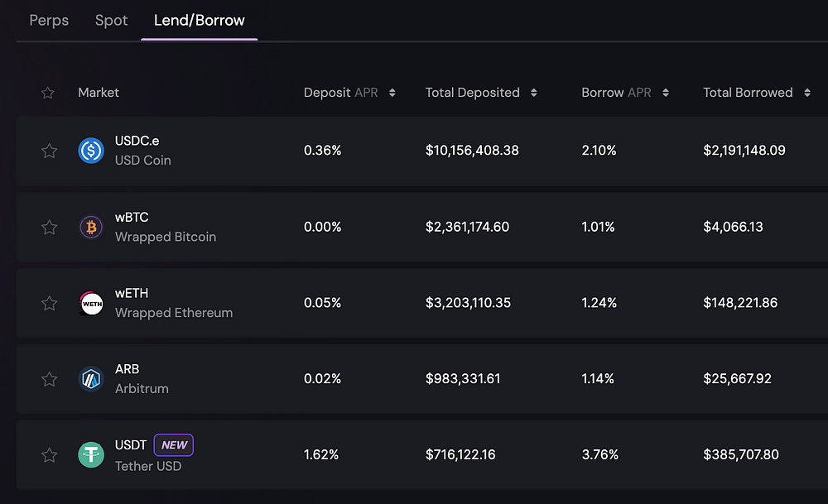This screenshot has width=828, height=504.
Task: Click the NEW badge next to USDT
Action: 174,444
